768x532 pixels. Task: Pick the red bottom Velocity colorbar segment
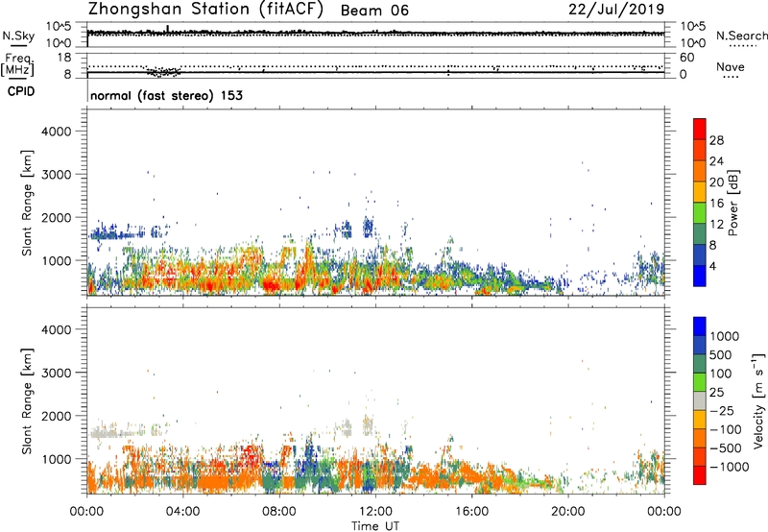(700, 475)
